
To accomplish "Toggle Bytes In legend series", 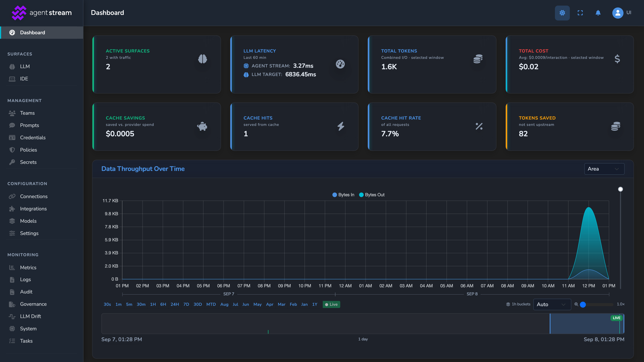I will [x=343, y=195].
